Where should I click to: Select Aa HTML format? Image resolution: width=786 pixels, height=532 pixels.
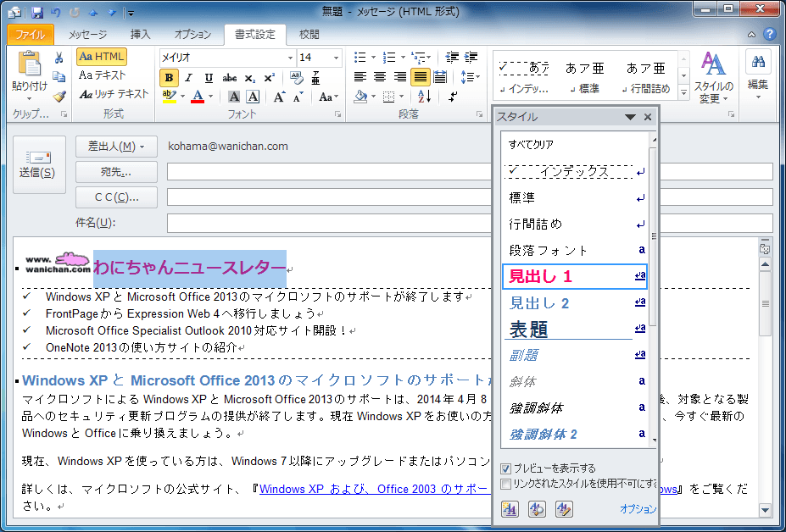pos(102,57)
